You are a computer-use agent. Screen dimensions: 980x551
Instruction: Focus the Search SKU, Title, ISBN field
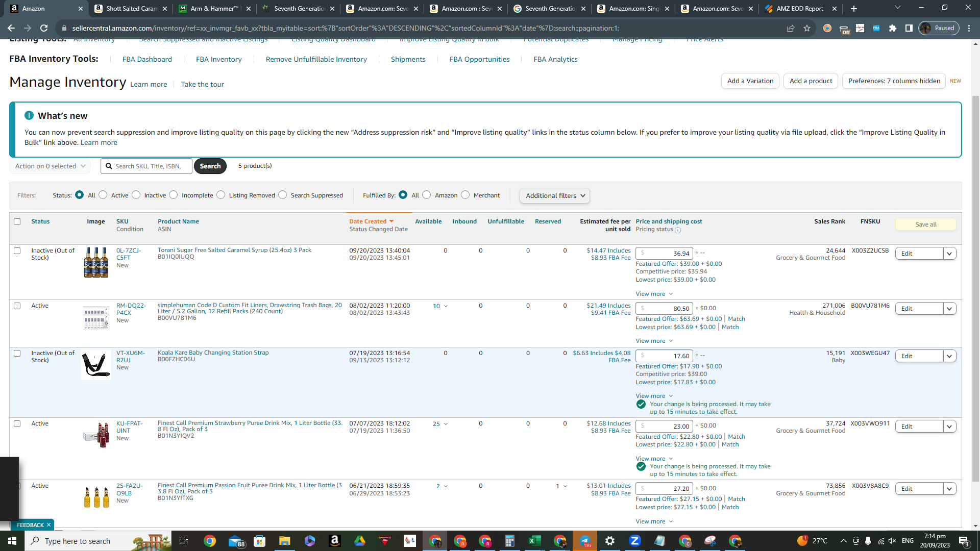tap(146, 166)
